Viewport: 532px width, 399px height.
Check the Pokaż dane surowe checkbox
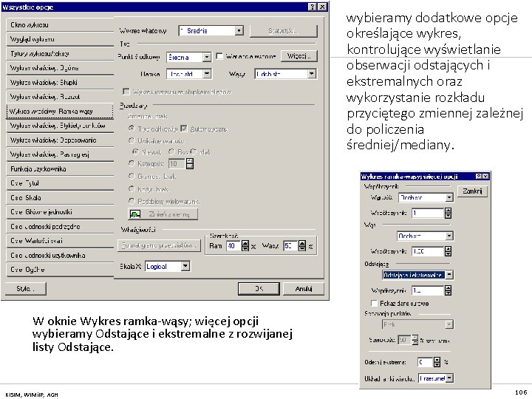click(374, 304)
